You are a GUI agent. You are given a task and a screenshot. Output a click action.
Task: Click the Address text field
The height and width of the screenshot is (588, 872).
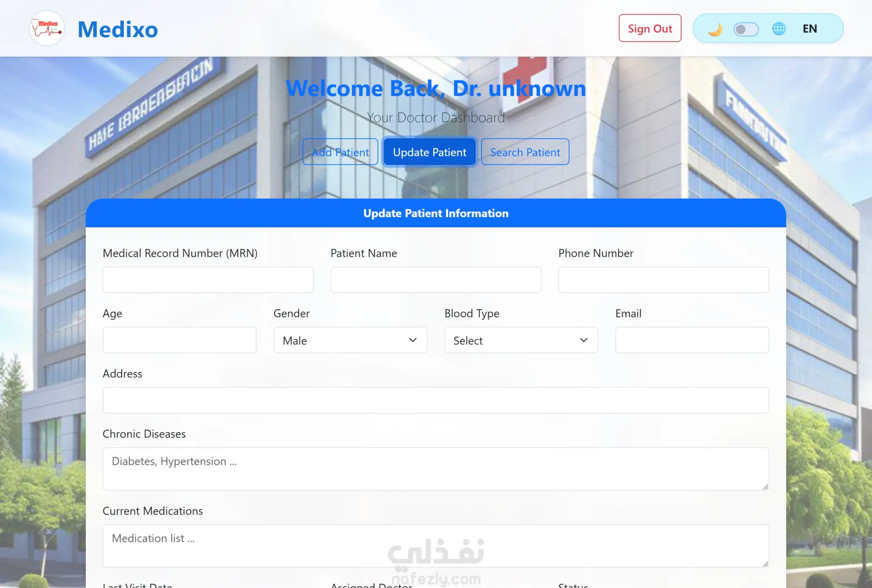coord(436,400)
